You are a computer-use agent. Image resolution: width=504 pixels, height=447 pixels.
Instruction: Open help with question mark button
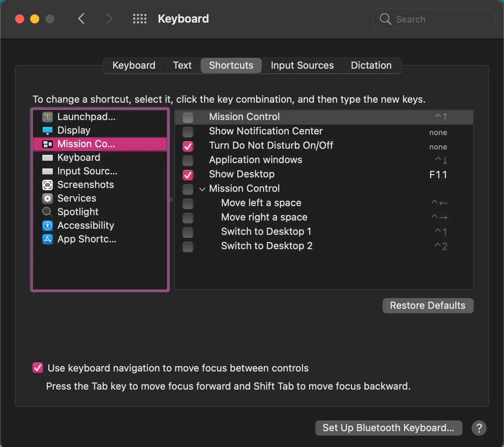coord(479,428)
